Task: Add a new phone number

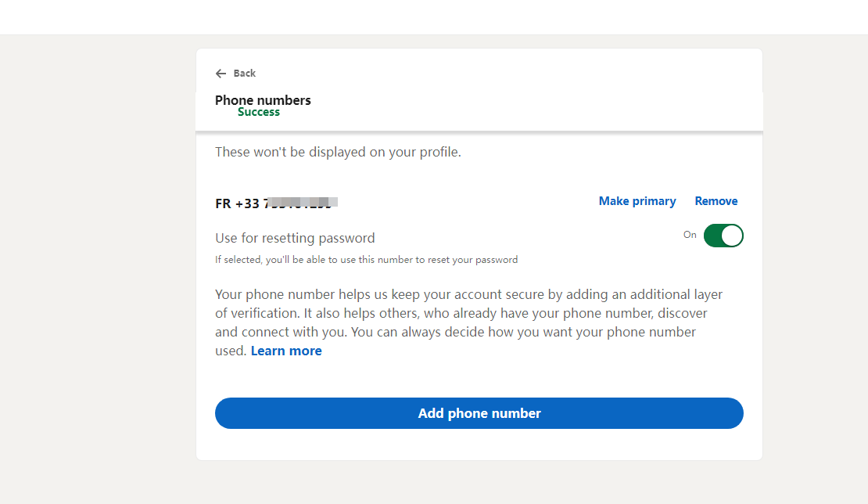Action: click(479, 413)
